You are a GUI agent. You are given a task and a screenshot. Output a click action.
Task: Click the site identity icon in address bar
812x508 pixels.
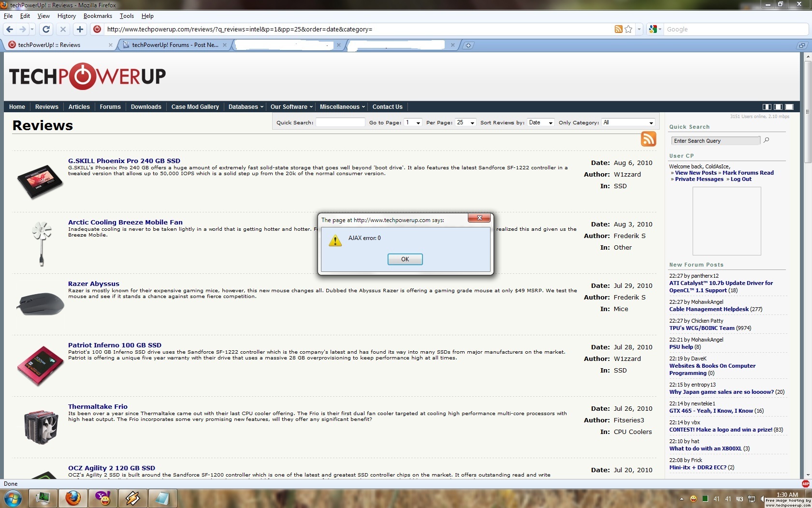[97, 29]
